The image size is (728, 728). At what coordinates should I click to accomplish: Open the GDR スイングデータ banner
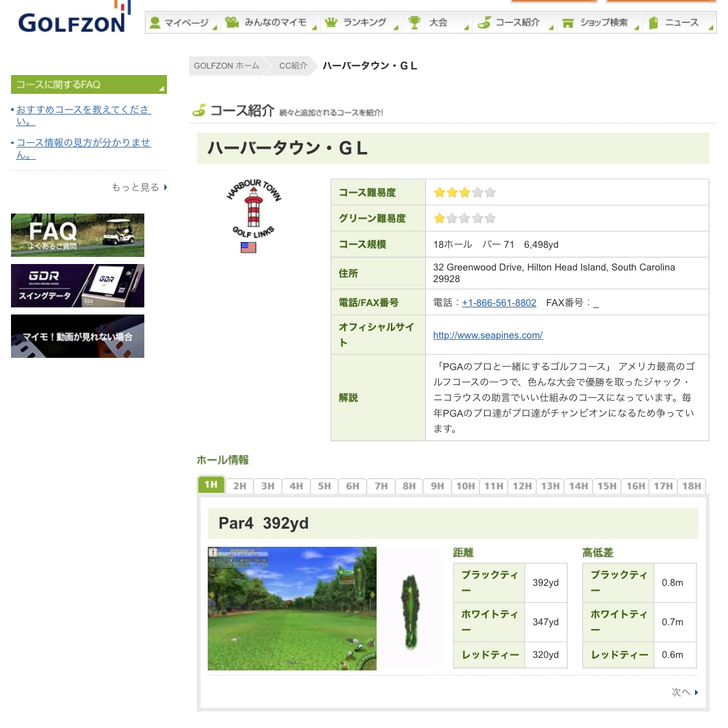(78, 285)
